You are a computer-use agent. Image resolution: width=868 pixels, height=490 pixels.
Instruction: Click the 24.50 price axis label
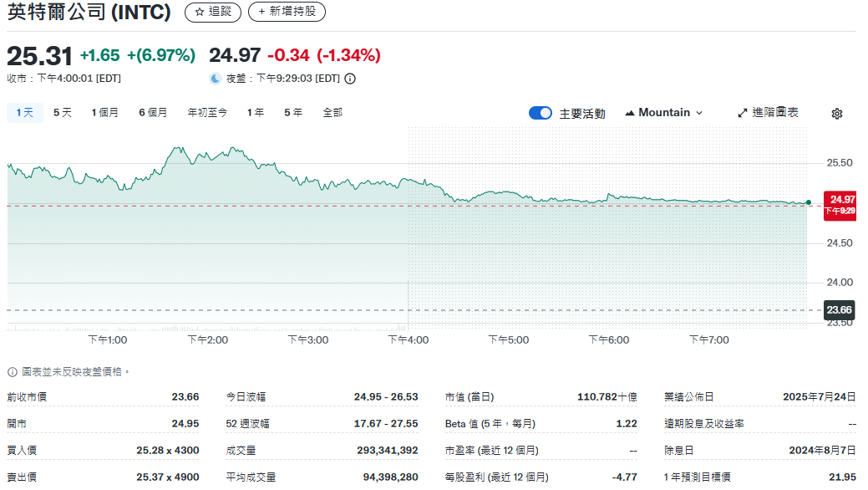point(840,242)
